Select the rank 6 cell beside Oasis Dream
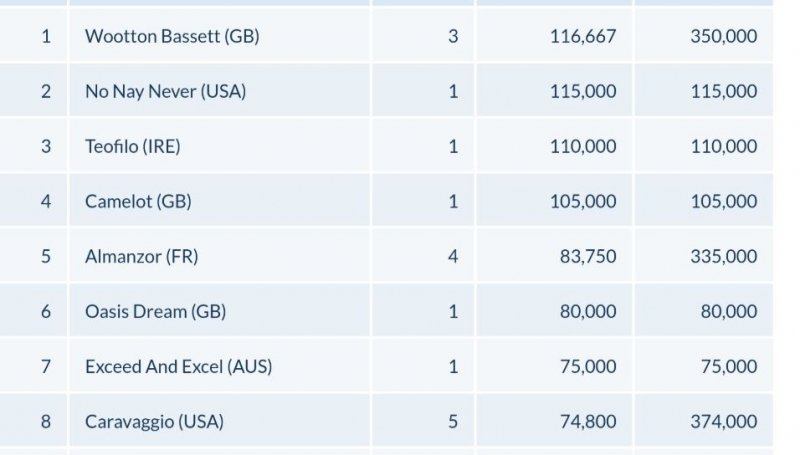The width and height of the screenshot is (800, 455). pyautogui.click(x=46, y=312)
